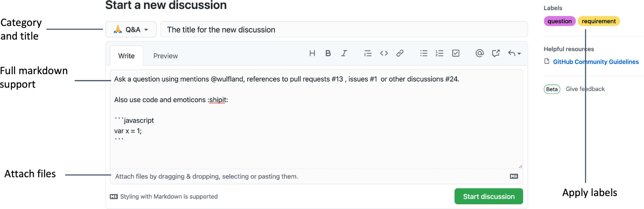This screenshot has height=209, width=644.
Task: Switch to the Preview tab
Action: click(166, 56)
